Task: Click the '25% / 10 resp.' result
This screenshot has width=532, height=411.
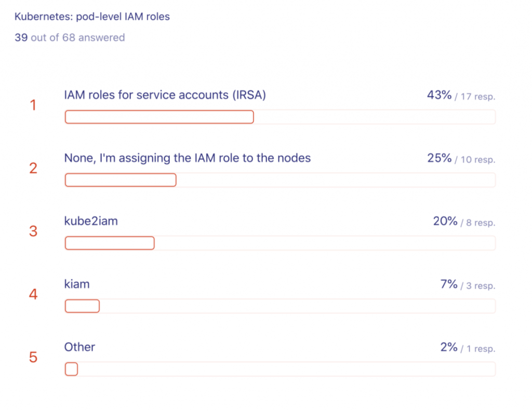Action: (461, 159)
